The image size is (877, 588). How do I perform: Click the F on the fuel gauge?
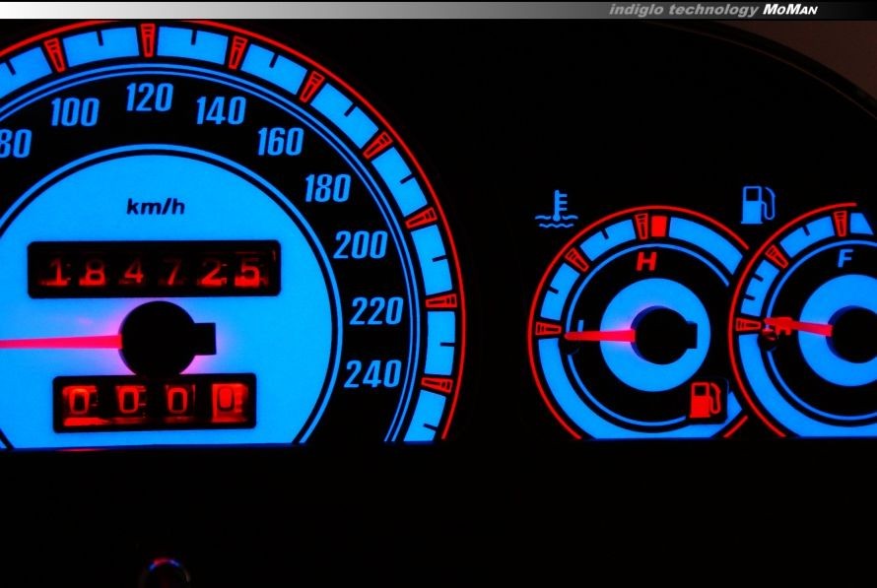tap(844, 259)
